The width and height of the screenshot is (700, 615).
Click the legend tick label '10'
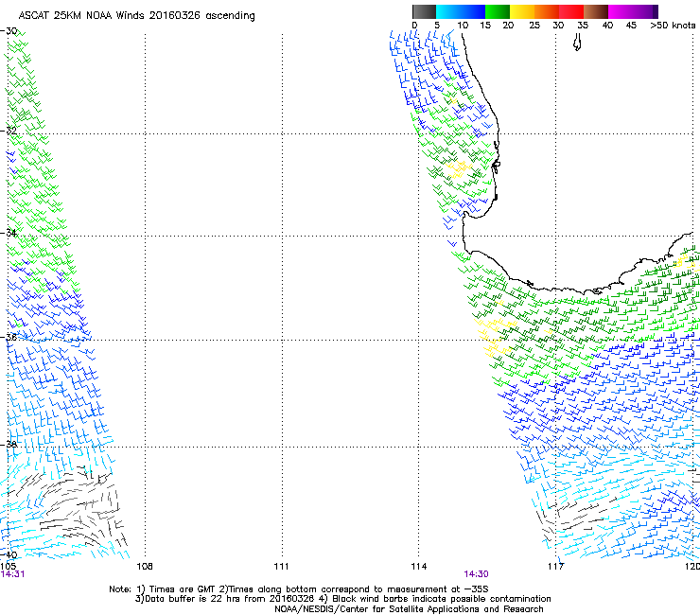click(x=463, y=26)
